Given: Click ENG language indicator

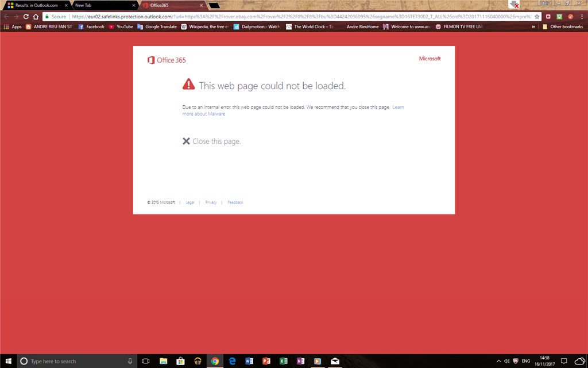Looking at the screenshot, I should [526, 361].
